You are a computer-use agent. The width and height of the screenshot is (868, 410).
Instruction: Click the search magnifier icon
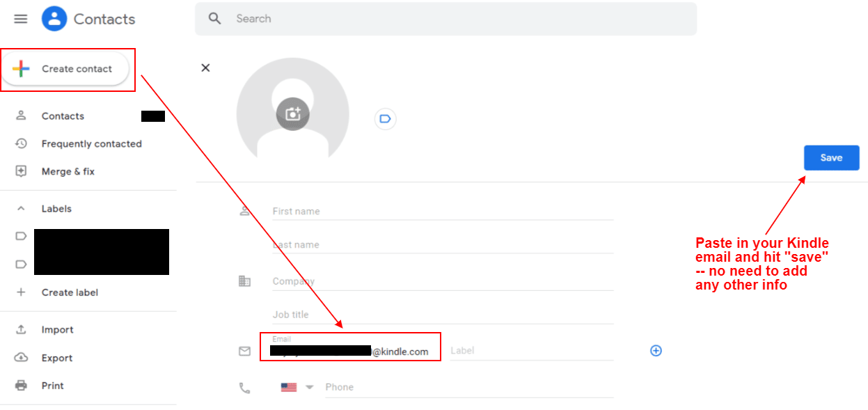(215, 19)
